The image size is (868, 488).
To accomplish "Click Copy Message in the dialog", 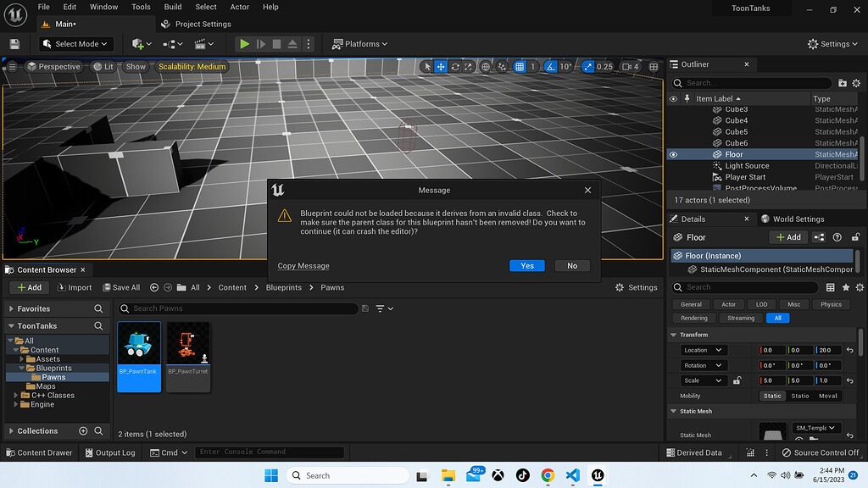I will [x=303, y=265].
